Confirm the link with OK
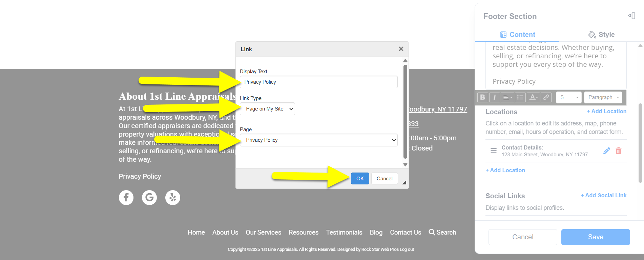644x260 pixels. (360, 179)
